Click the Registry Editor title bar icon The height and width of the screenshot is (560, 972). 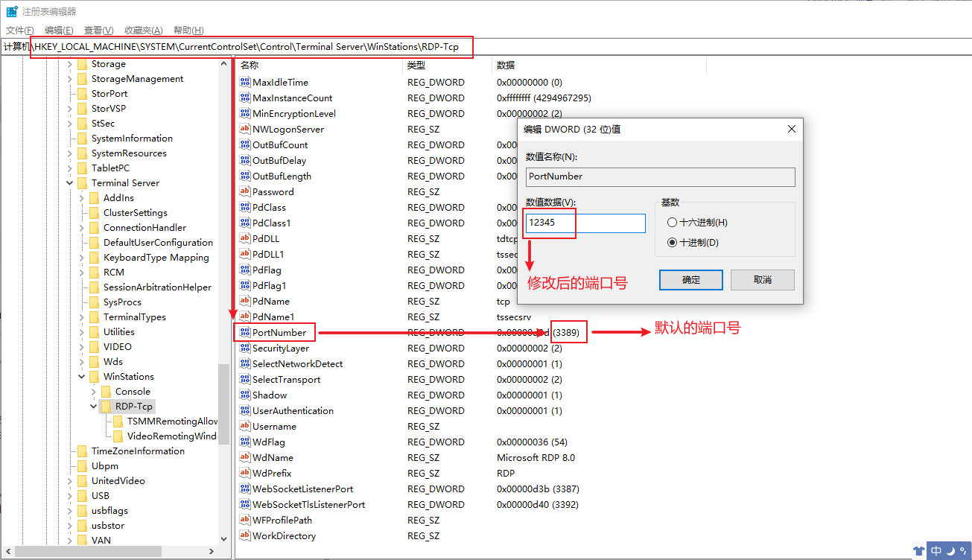(x=12, y=11)
